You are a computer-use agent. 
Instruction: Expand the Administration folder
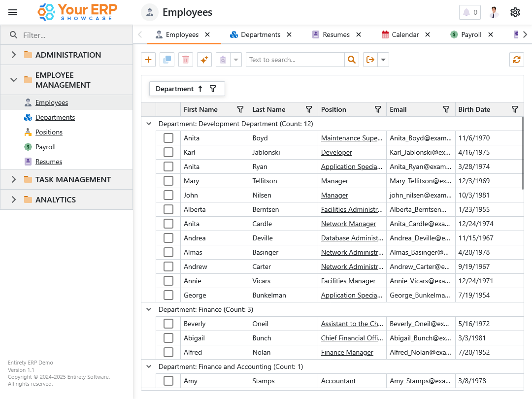[14, 55]
